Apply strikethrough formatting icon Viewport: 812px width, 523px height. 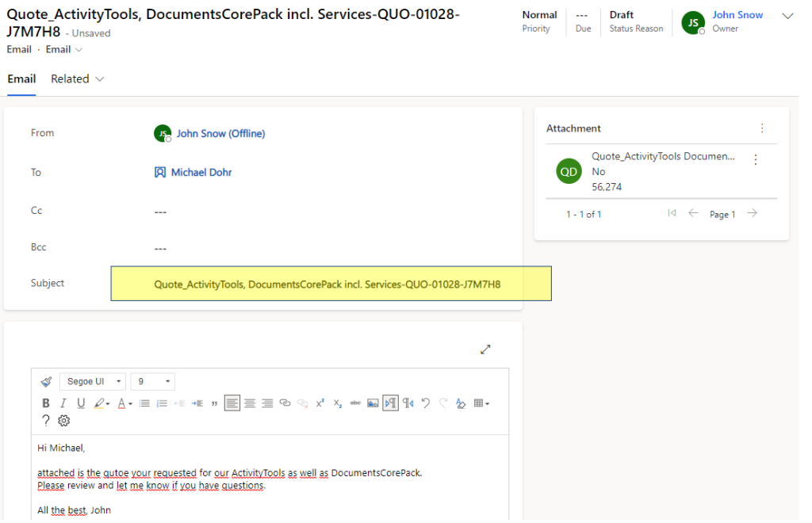point(355,403)
